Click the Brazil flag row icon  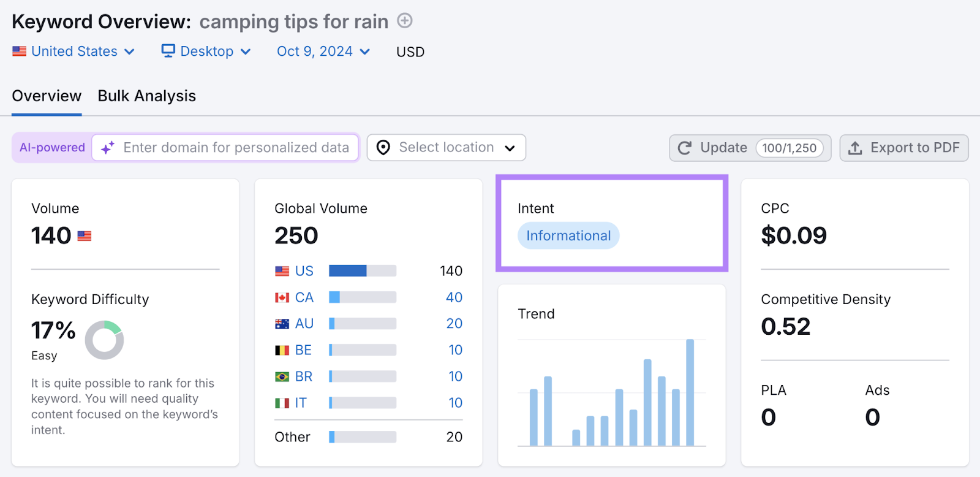[x=281, y=376]
